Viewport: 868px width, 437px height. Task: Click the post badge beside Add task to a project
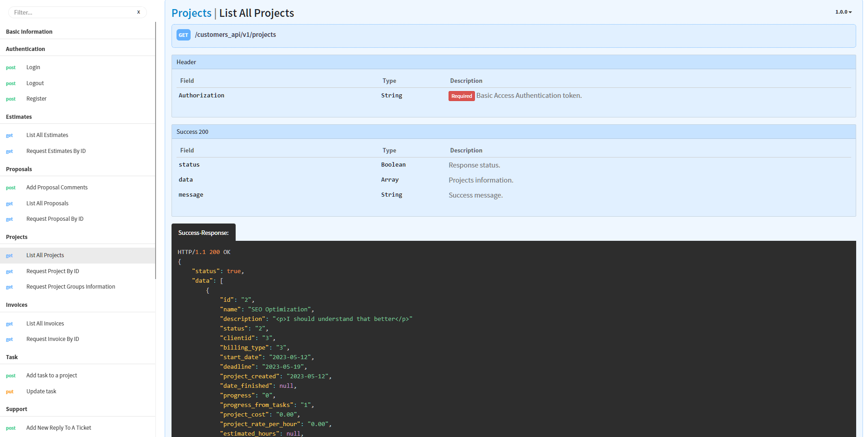coord(10,376)
